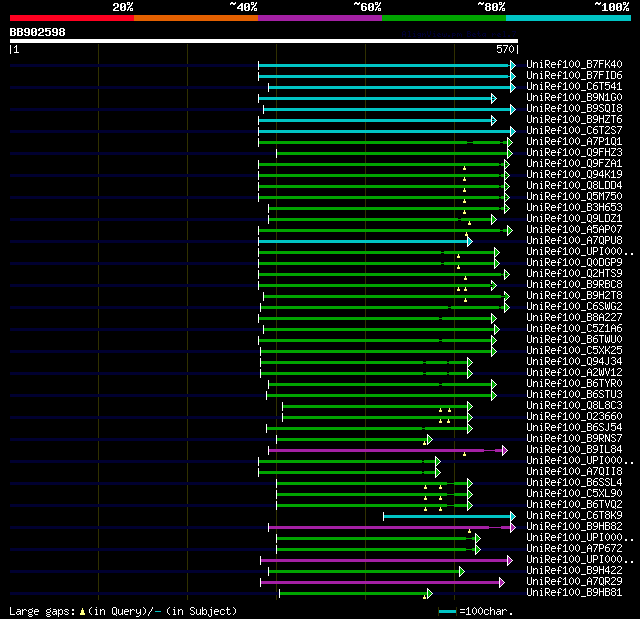This screenshot has width=640, height=619.
Task: Click the white BB902598 query sequence bar
Action: pos(264,41)
